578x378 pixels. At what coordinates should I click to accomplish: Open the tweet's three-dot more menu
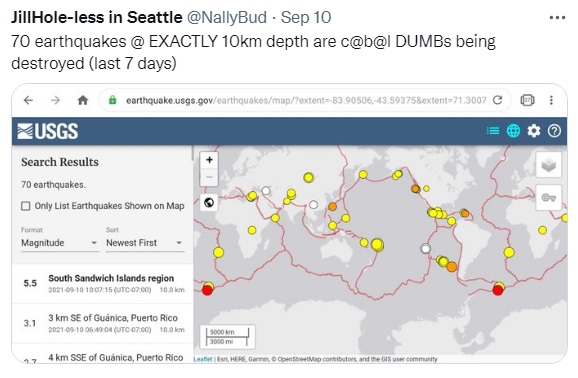coord(557,17)
